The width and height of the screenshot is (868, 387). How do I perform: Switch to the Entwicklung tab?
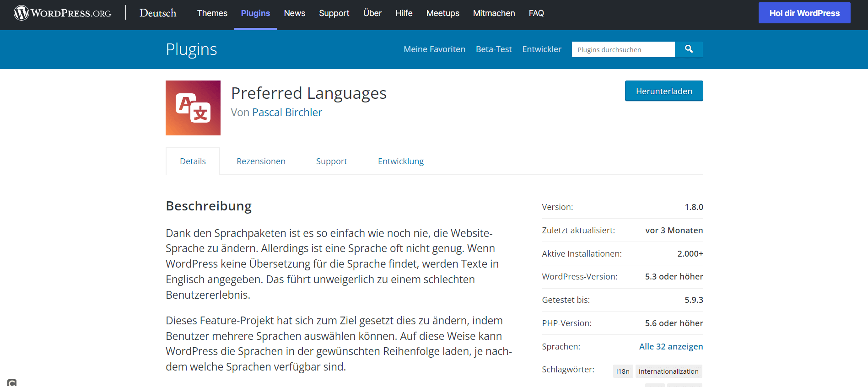point(401,161)
